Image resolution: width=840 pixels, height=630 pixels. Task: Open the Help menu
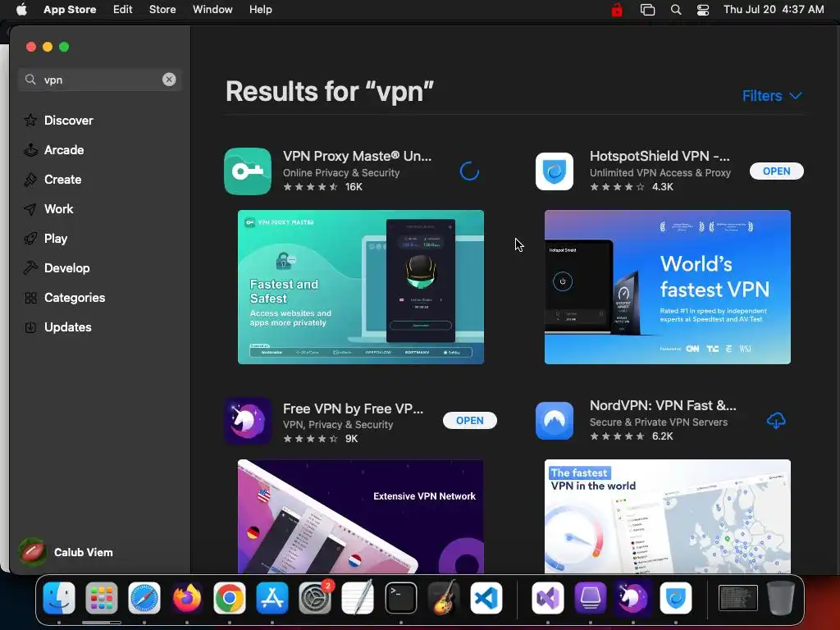coord(260,10)
